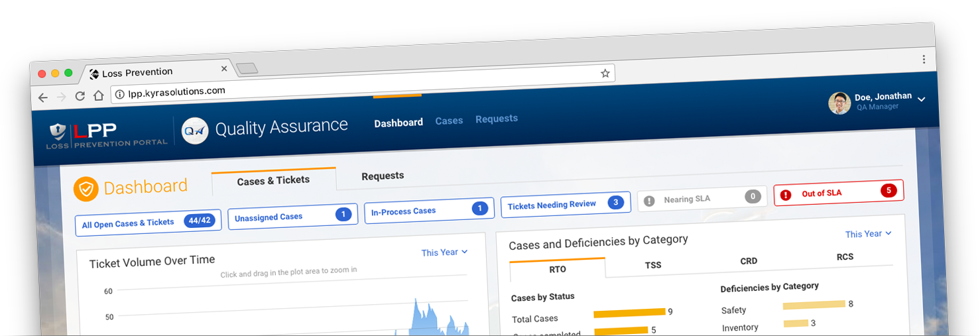This screenshot has height=336, width=980.
Task: Switch to the Cases & Tickets tab
Action: pyautogui.click(x=273, y=180)
